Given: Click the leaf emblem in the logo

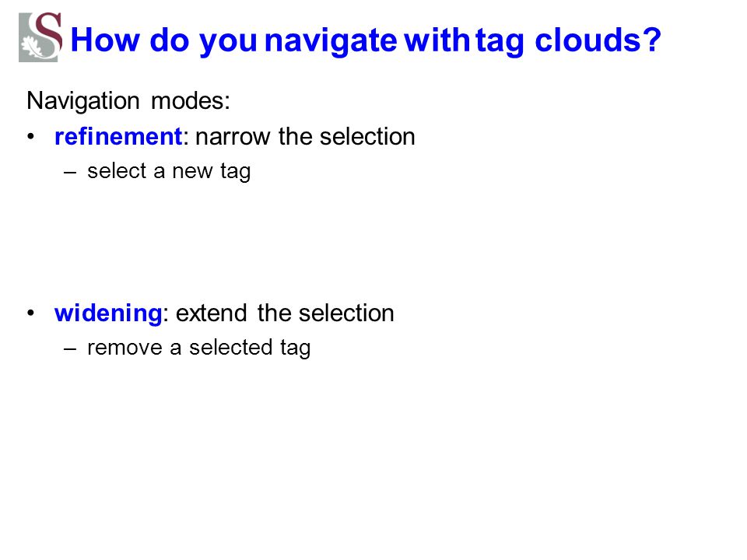Looking at the screenshot, I should 33,47.
